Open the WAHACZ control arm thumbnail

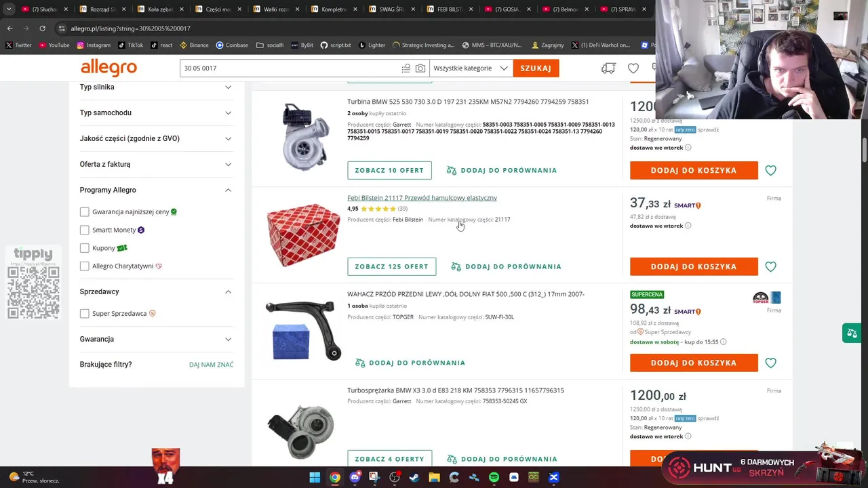(x=303, y=331)
